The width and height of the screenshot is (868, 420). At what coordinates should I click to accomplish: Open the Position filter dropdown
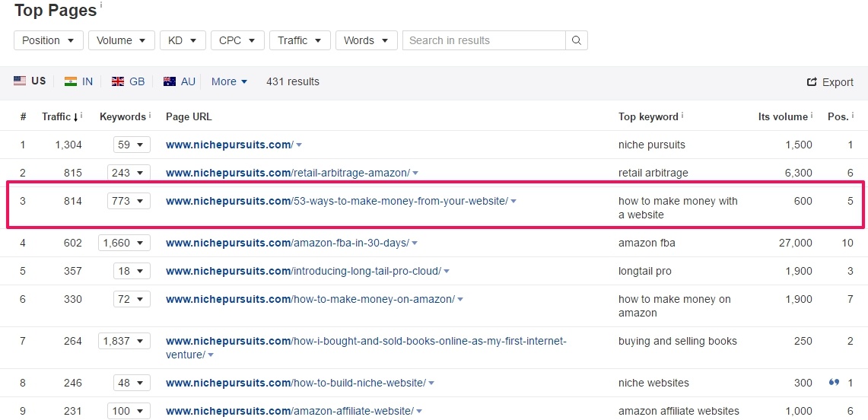49,40
